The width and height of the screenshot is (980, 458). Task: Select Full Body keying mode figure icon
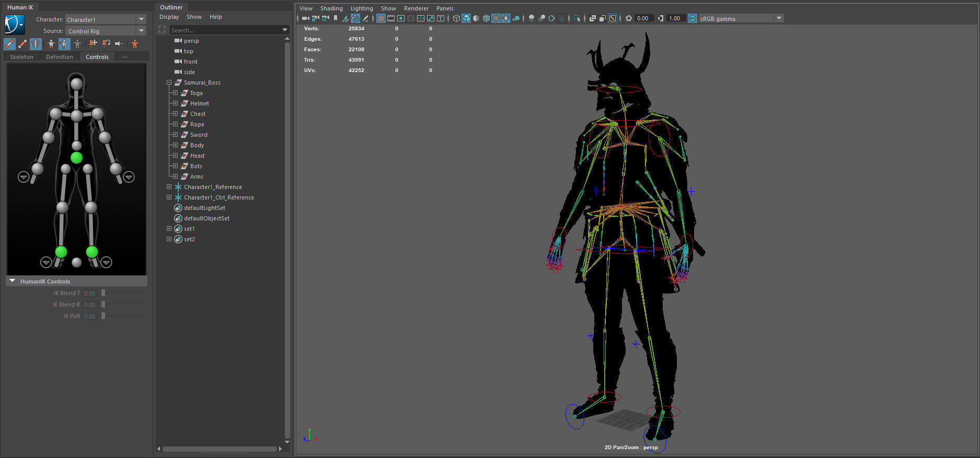coord(51,44)
